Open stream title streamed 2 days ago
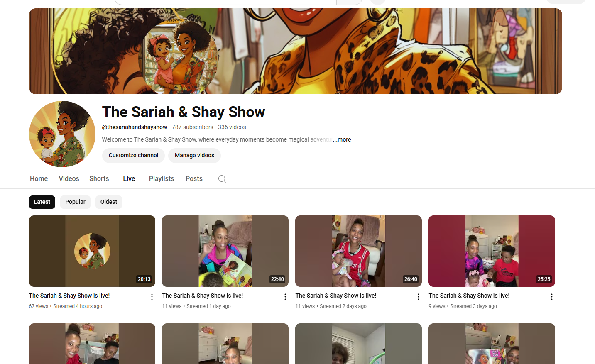 [x=336, y=296]
